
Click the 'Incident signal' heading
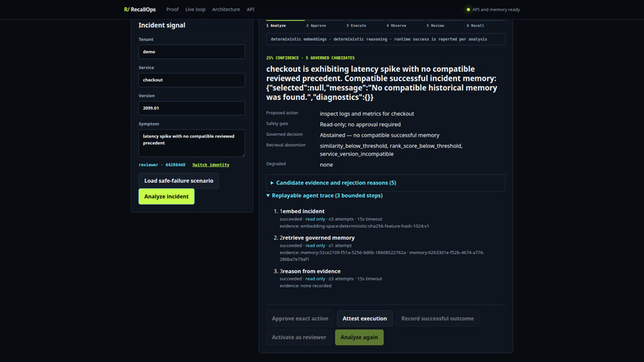(162, 25)
